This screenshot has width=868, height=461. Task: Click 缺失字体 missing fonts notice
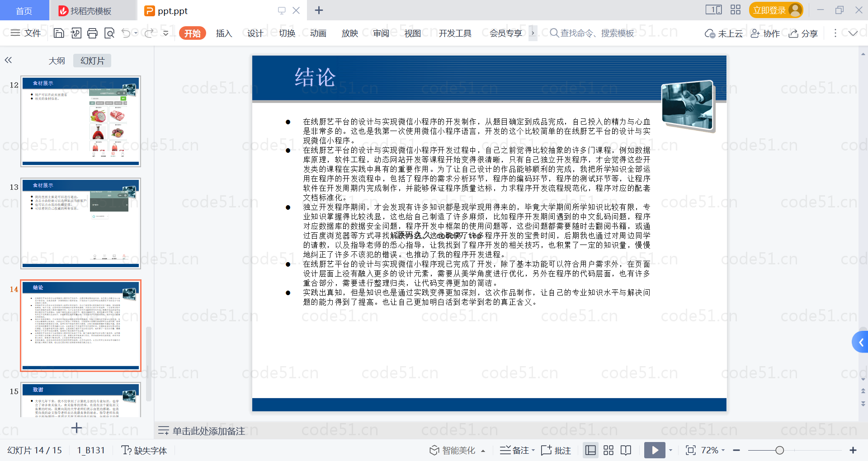(144, 450)
